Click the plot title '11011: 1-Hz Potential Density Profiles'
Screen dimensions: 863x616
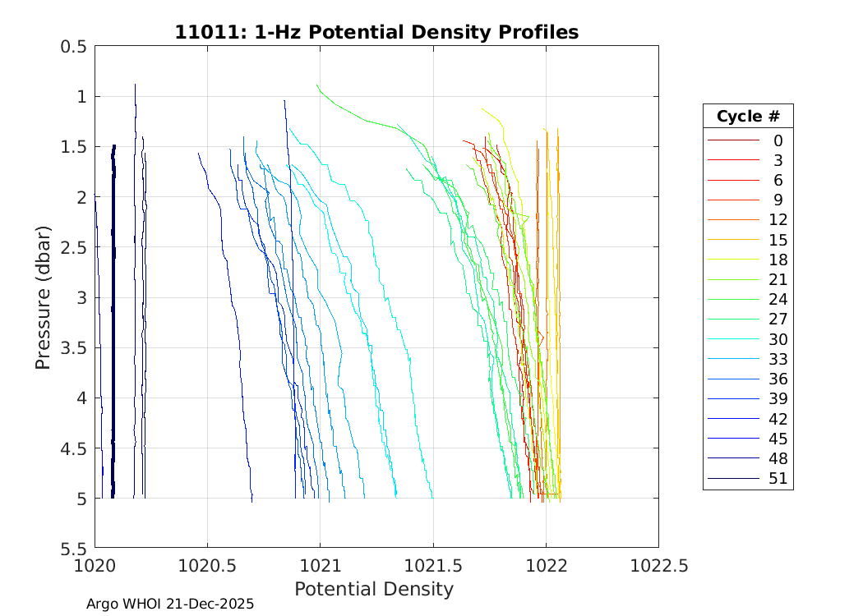point(376,32)
